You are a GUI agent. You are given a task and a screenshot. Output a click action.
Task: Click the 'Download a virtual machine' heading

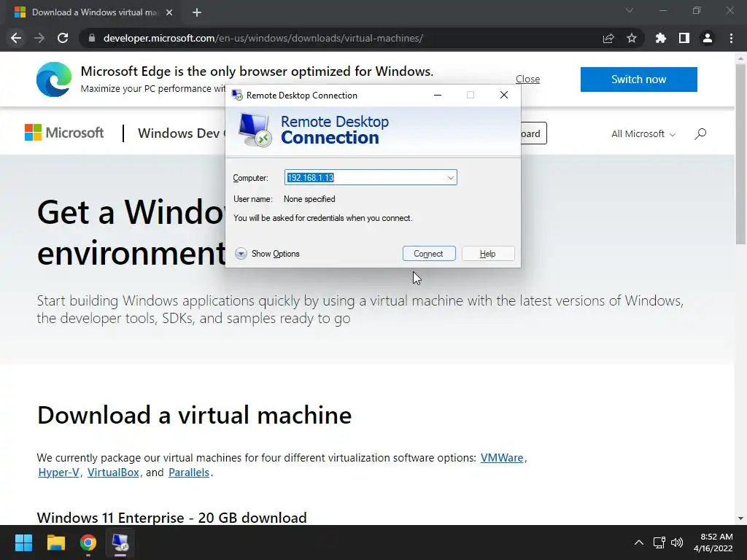[x=194, y=415]
